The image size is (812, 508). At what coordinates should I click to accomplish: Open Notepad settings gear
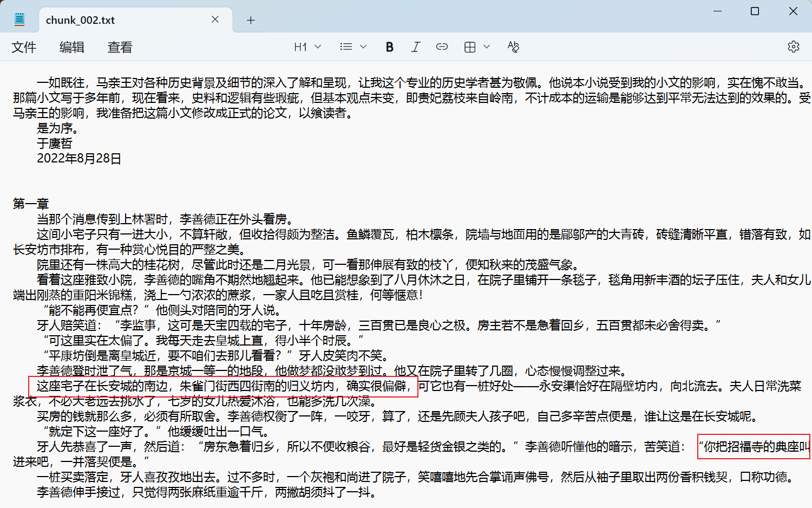tap(793, 47)
